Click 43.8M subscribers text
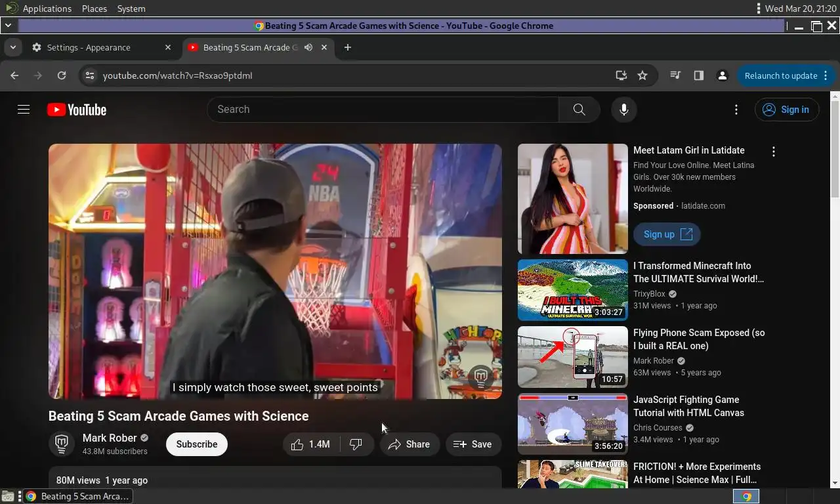840x504 pixels. coord(115,451)
